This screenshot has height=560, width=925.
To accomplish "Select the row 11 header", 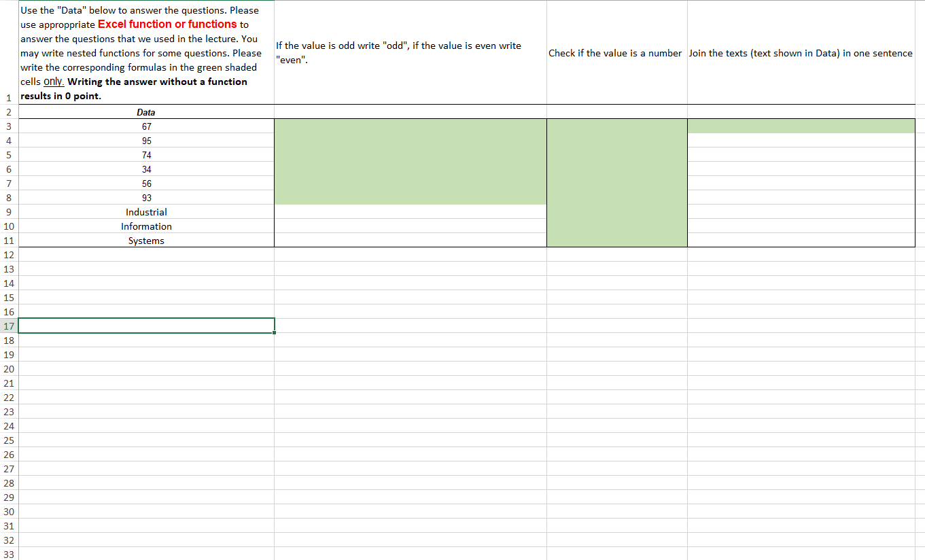I will (x=9, y=241).
